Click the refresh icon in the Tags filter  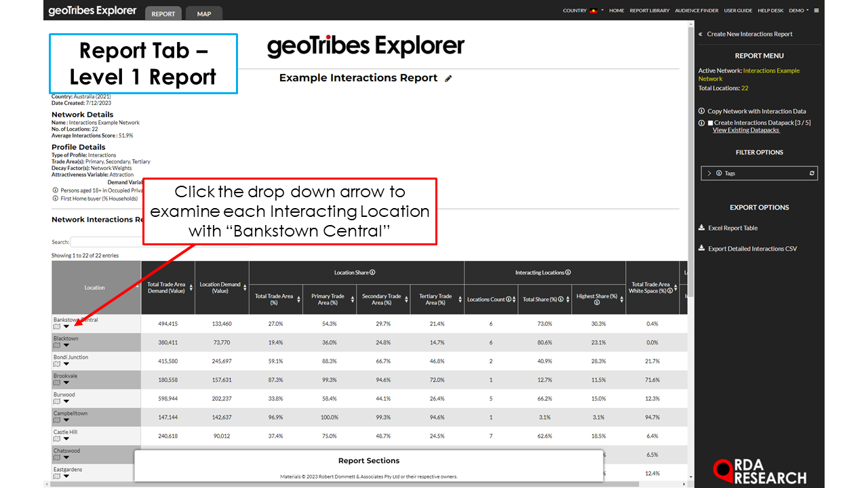click(812, 174)
